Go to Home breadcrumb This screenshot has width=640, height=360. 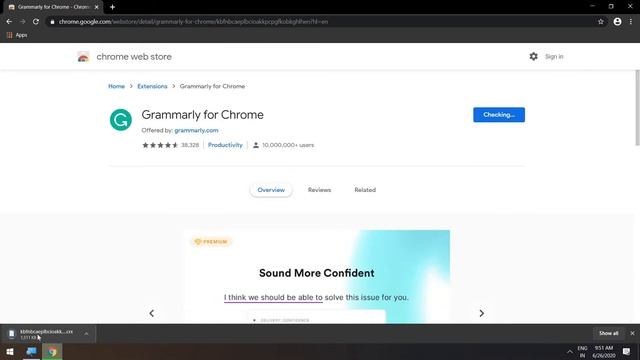tap(116, 86)
